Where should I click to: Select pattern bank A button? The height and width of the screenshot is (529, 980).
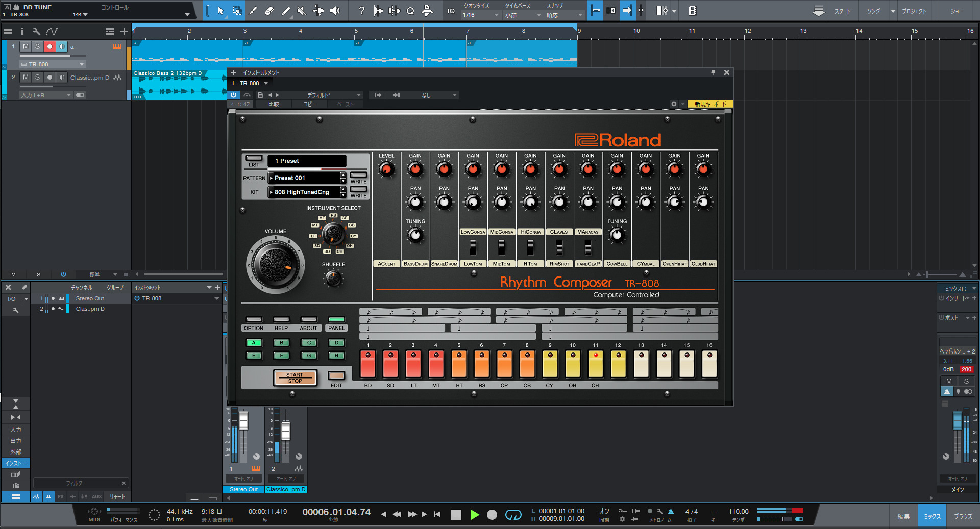[254, 343]
